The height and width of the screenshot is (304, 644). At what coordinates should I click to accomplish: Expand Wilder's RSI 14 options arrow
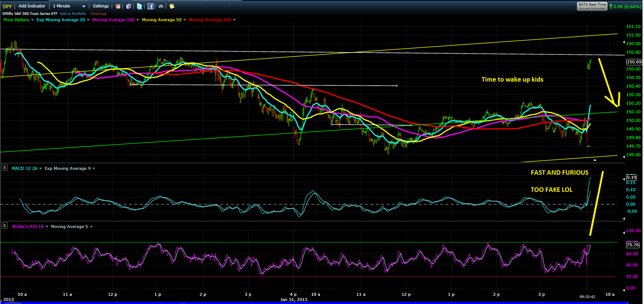coord(47,227)
